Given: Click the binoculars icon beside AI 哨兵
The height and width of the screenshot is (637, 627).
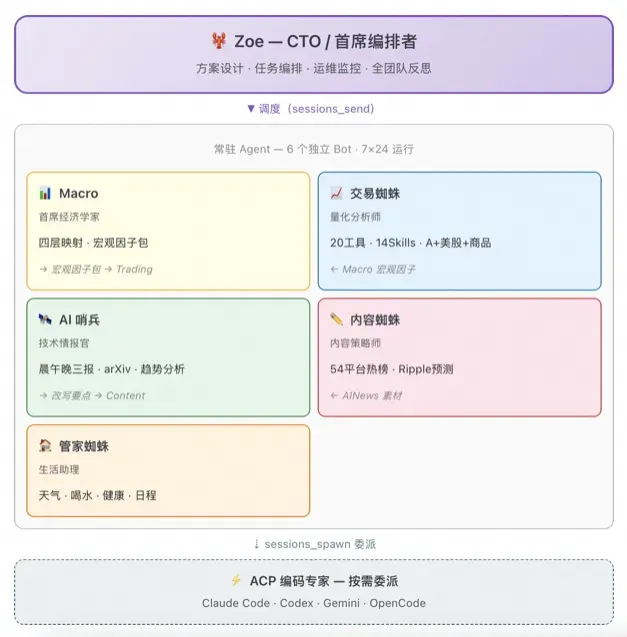Looking at the screenshot, I should tap(45, 319).
